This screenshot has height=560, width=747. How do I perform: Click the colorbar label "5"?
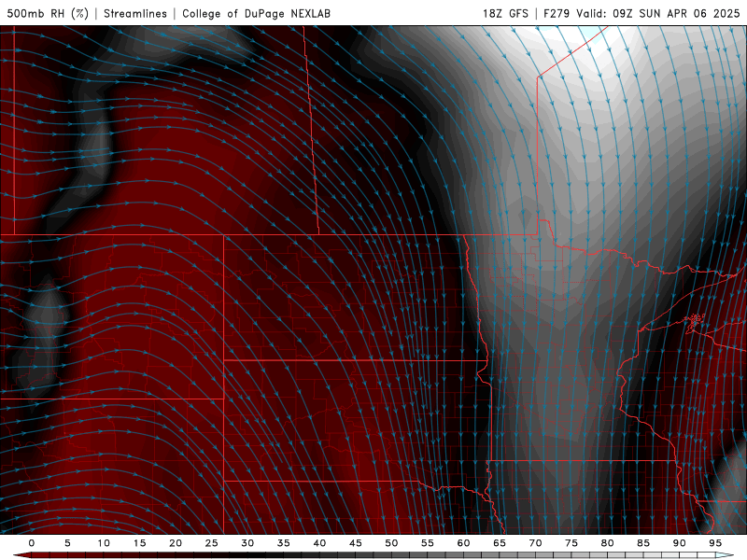coord(67,543)
